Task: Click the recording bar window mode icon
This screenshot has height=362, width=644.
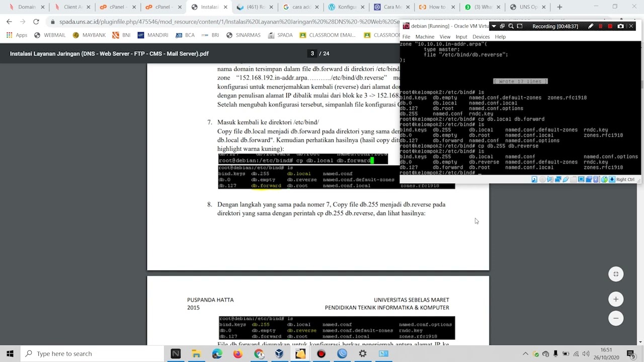Action: click(502, 26)
